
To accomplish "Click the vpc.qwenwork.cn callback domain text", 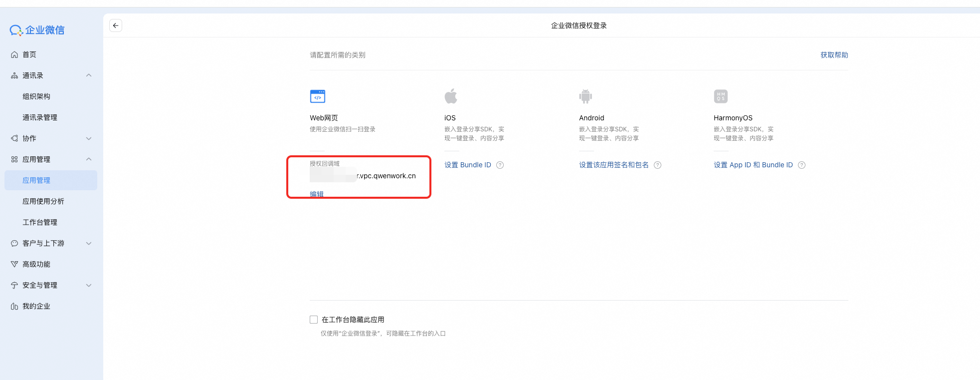I will click(x=387, y=176).
